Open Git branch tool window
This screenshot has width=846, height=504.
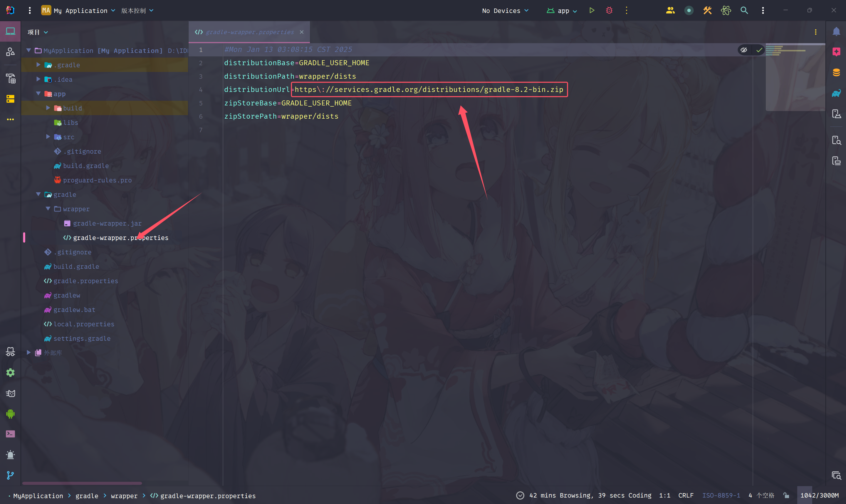[x=10, y=475]
